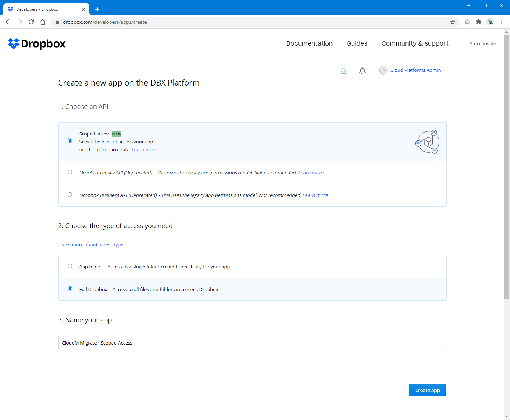Open the user profile outline icon
Viewport: 510px width, 420px height.
(x=343, y=71)
